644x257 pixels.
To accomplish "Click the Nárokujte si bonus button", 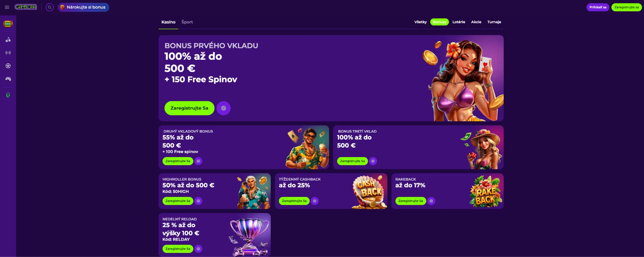I will (83, 7).
